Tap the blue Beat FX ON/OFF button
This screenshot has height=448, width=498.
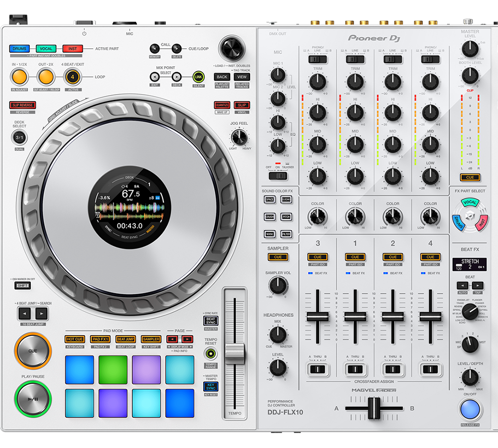[x=470, y=409]
